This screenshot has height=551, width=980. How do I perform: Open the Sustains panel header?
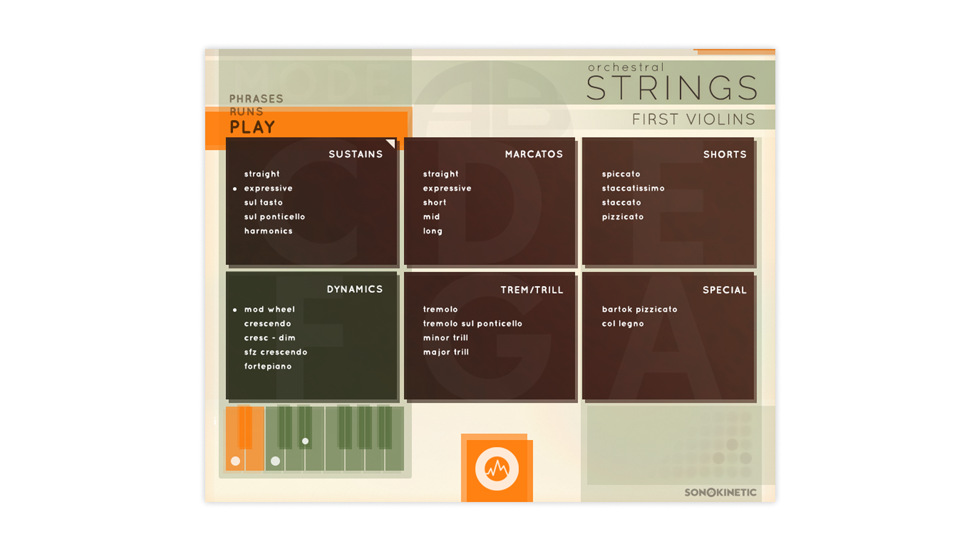click(x=355, y=154)
